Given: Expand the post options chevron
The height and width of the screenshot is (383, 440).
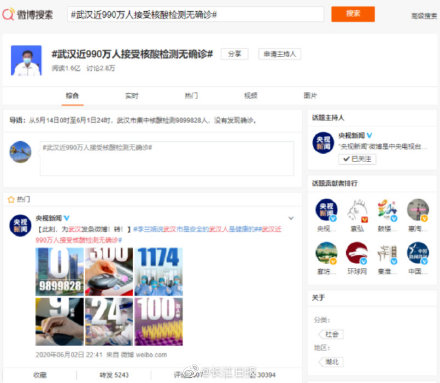Looking at the screenshot, I should tap(291, 218).
